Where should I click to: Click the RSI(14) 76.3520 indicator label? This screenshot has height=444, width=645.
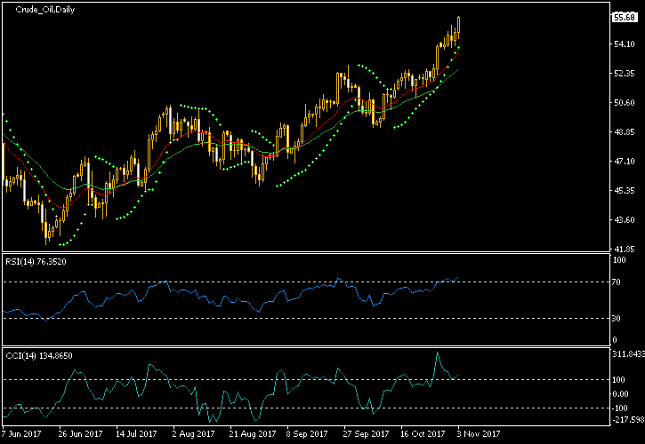[36, 262]
